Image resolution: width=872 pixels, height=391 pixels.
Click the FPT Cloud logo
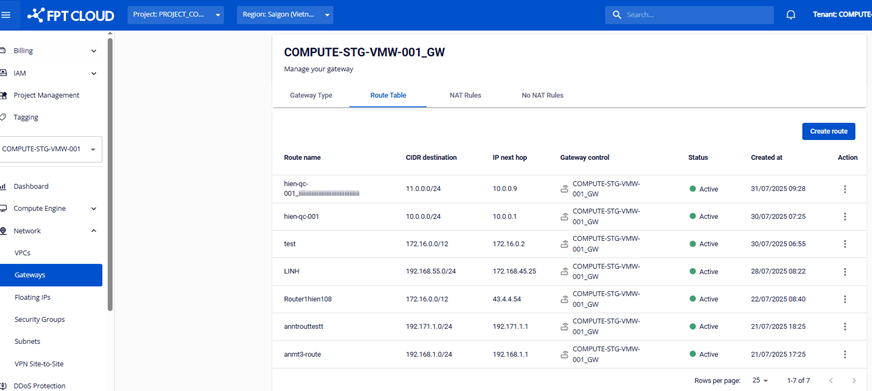coord(70,15)
